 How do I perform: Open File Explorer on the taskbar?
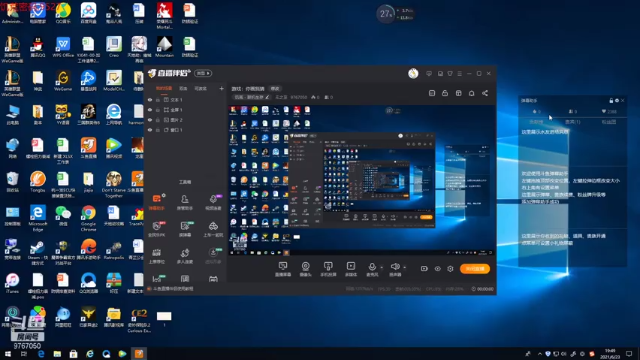tap(57, 354)
